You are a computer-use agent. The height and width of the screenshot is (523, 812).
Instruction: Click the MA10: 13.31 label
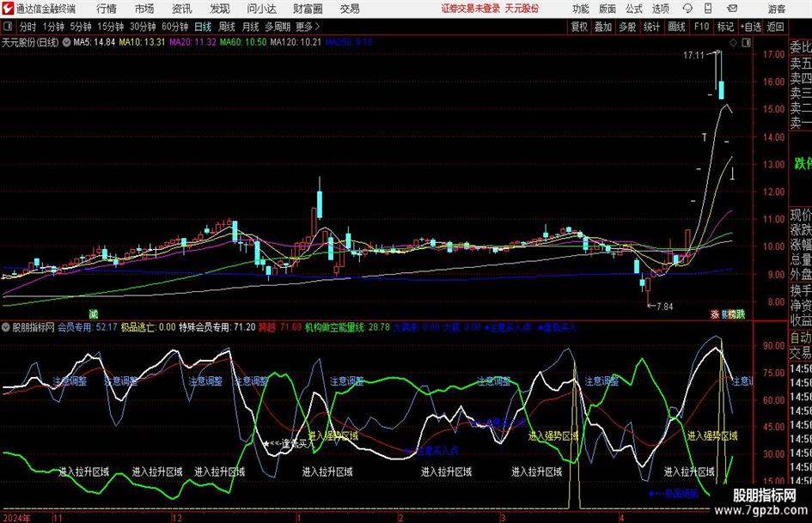click(x=143, y=42)
